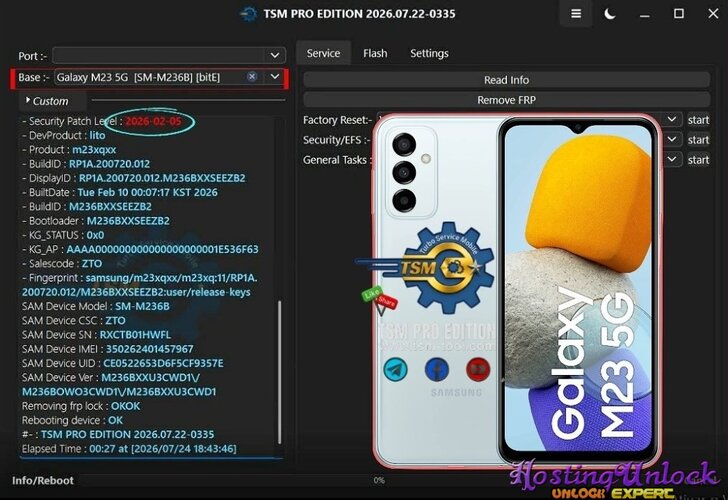Select Bootloader value M236BXXSEEZB2
The width and height of the screenshot is (728, 500).
[128, 221]
